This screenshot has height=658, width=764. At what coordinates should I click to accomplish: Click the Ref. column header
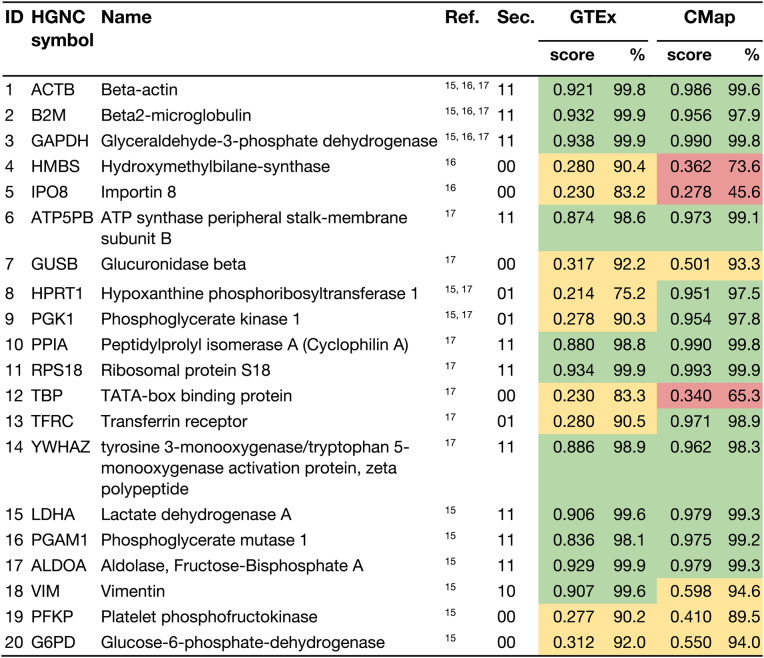tap(462, 18)
